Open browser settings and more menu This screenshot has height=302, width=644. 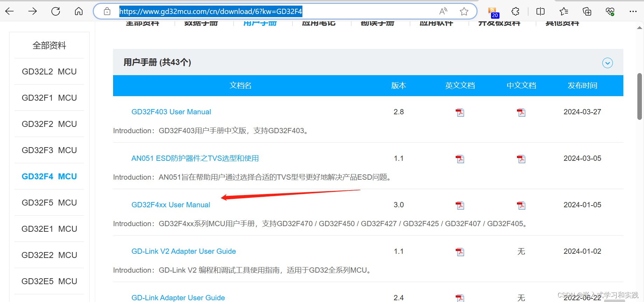pyautogui.click(x=633, y=11)
